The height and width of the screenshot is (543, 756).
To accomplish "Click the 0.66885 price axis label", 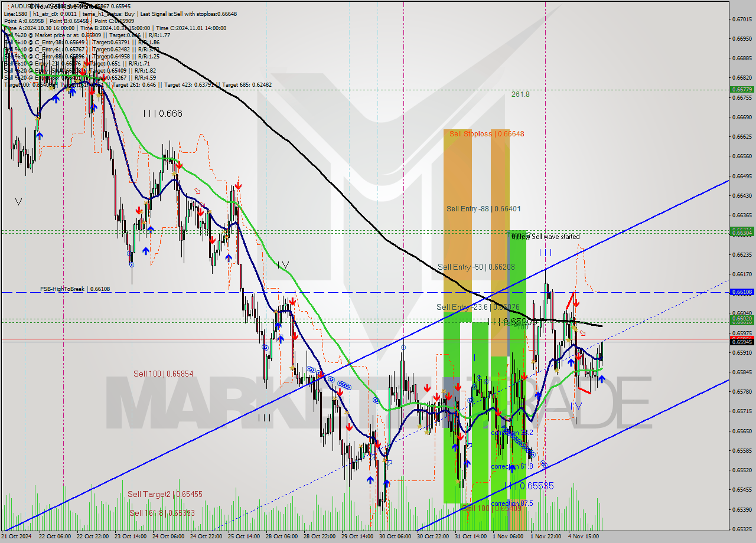I will click(x=742, y=58).
